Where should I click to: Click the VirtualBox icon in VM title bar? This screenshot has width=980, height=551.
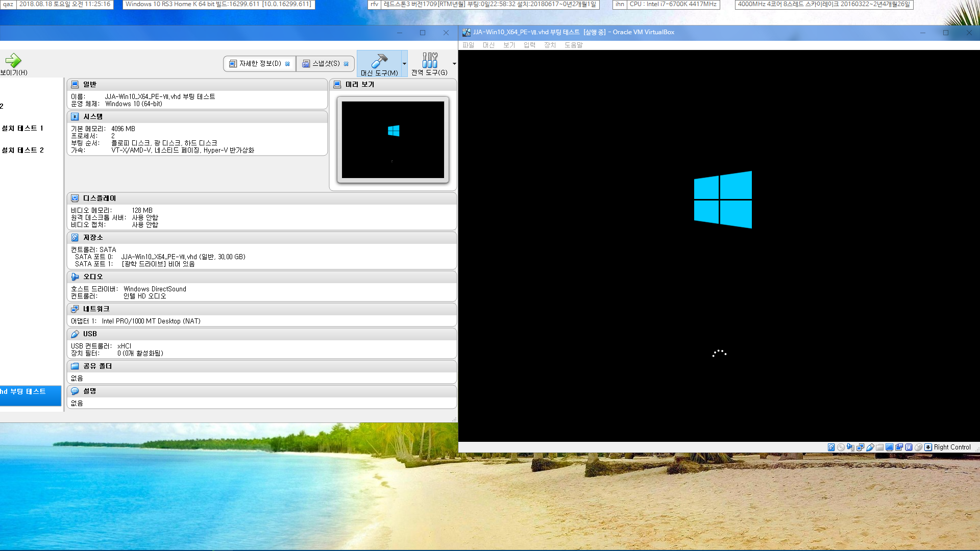466,32
